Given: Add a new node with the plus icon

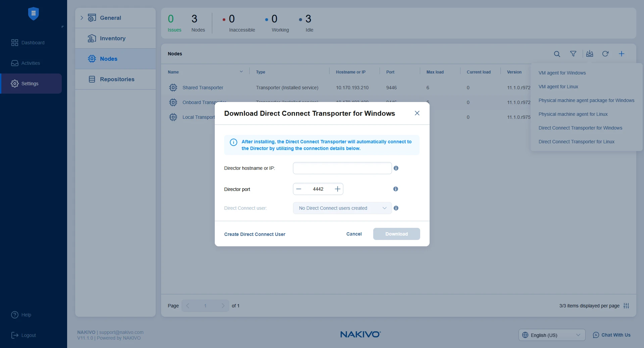Looking at the screenshot, I should pos(622,54).
